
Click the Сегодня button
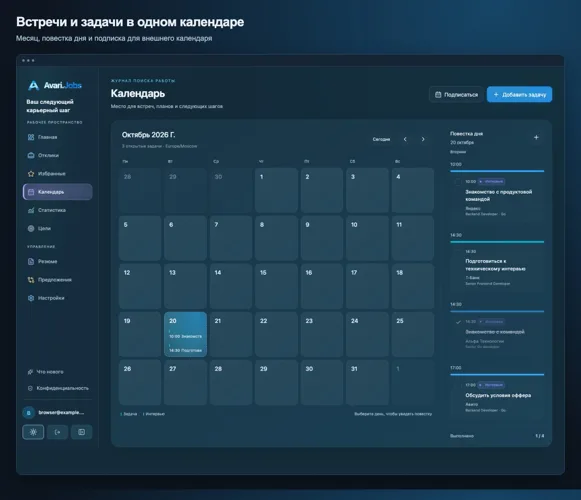click(381, 139)
